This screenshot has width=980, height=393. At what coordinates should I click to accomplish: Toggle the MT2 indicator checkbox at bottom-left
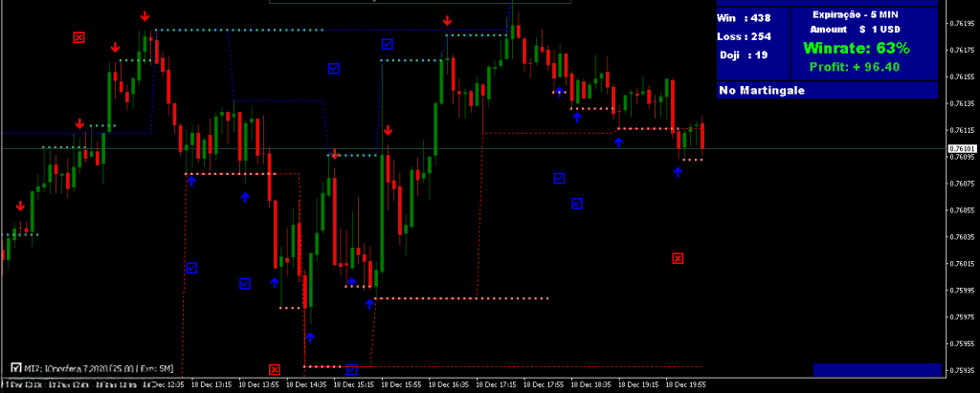[x=16, y=367]
